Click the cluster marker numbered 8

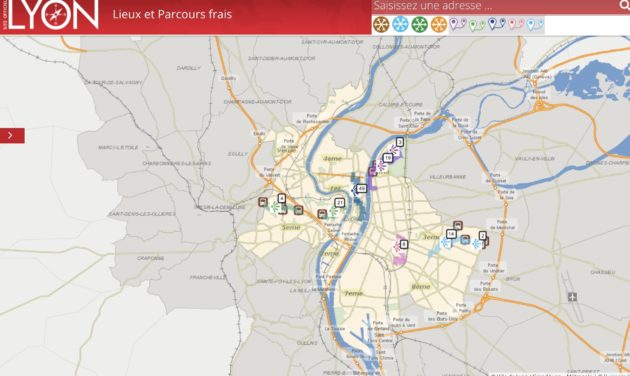point(404,244)
